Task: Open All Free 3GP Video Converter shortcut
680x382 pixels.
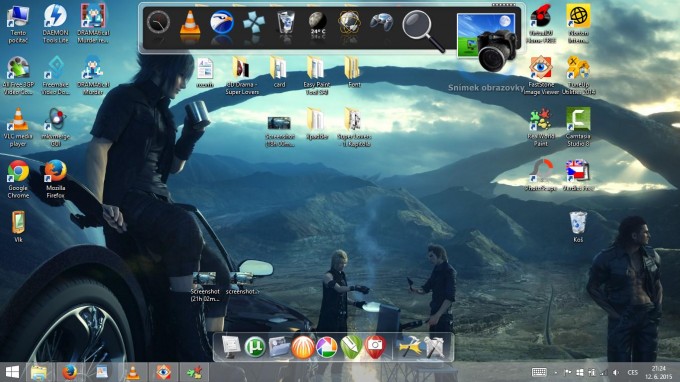Action: click(18, 75)
